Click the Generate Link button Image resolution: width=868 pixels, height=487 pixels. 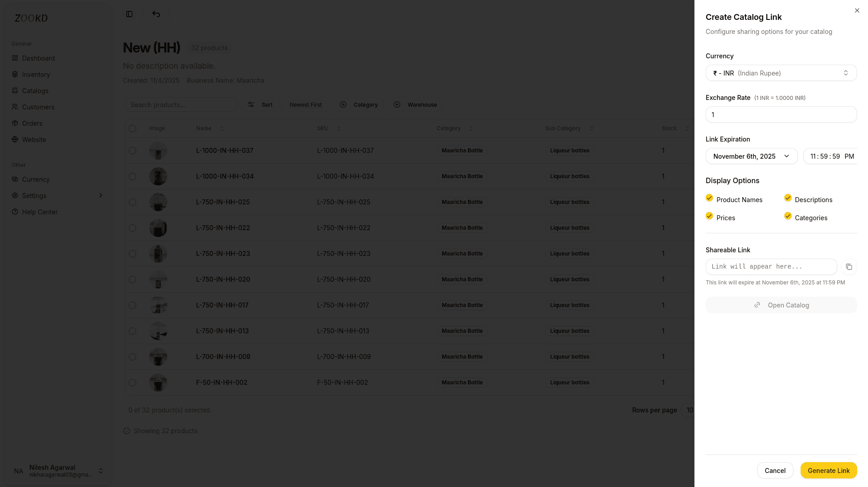coord(829,470)
